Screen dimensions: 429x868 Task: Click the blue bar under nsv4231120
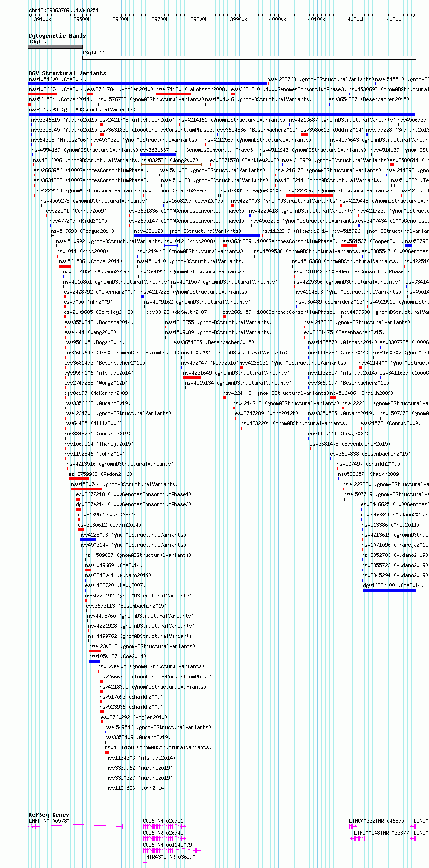pos(197,236)
